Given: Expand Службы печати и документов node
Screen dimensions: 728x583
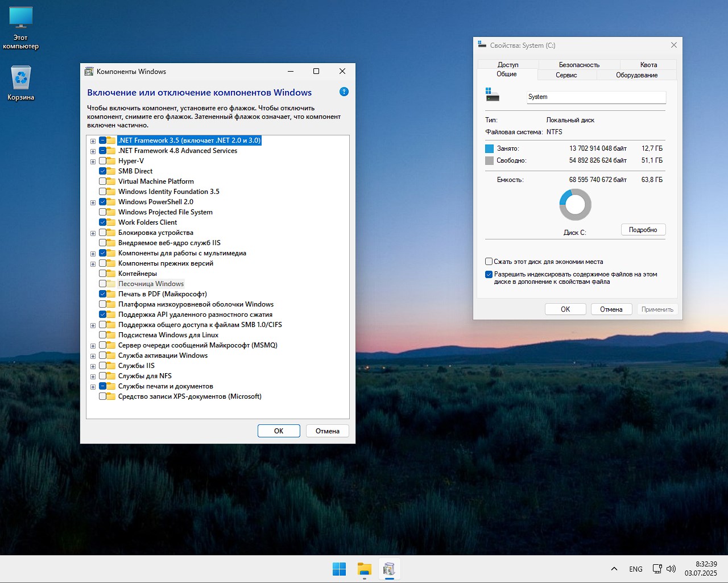Looking at the screenshot, I should (93, 387).
